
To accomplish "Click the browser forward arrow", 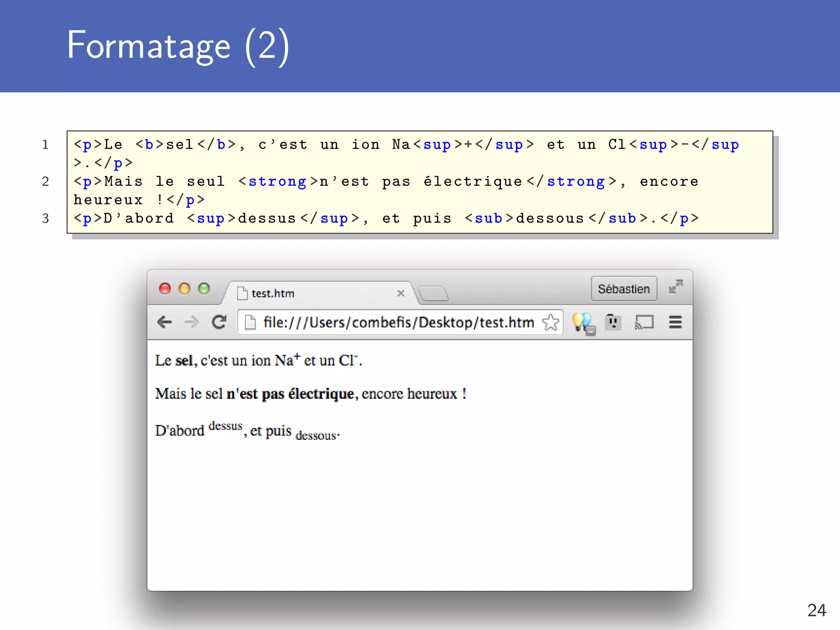I will point(191,322).
